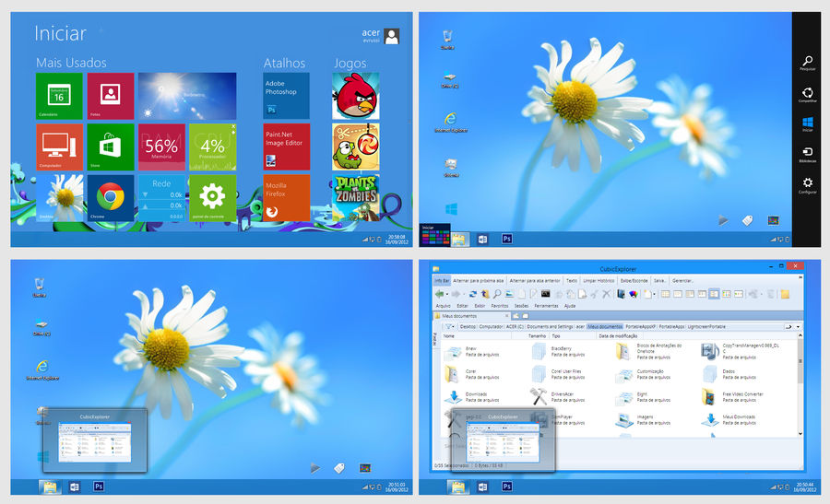830x504 pixels.
Task: Click the Refresh icon in the CubicExplorer toolbar
Action: click(x=473, y=294)
